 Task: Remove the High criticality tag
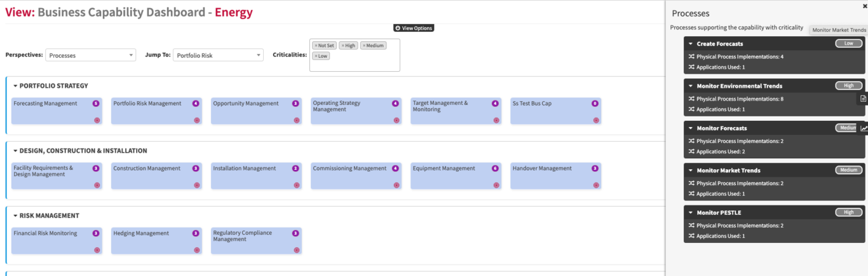click(342, 46)
